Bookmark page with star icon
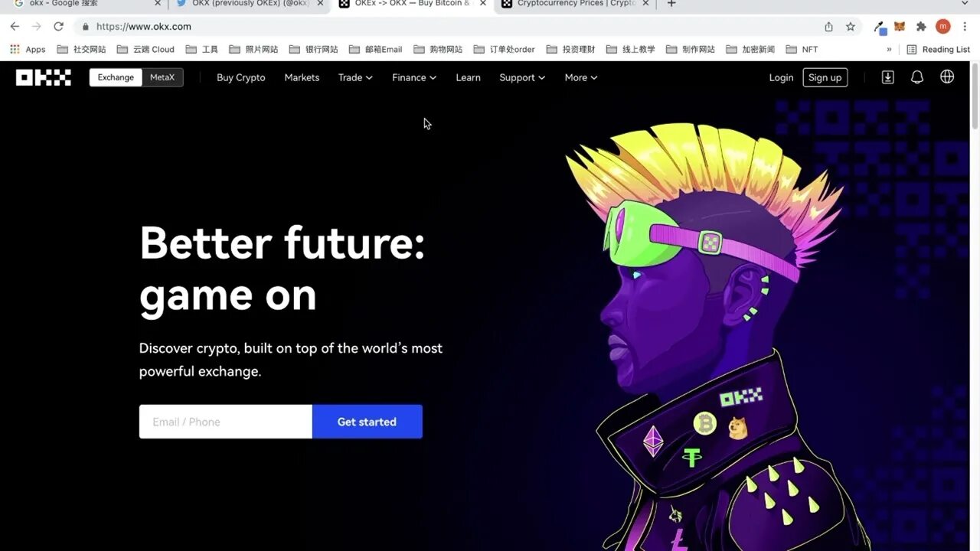Viewport: 980px width, 551px height. [851, 27]
